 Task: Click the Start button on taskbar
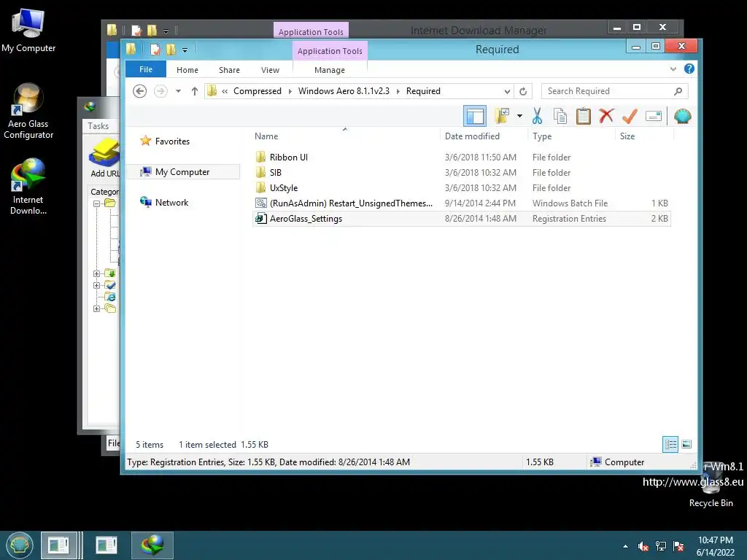click(x=20, y=545)
